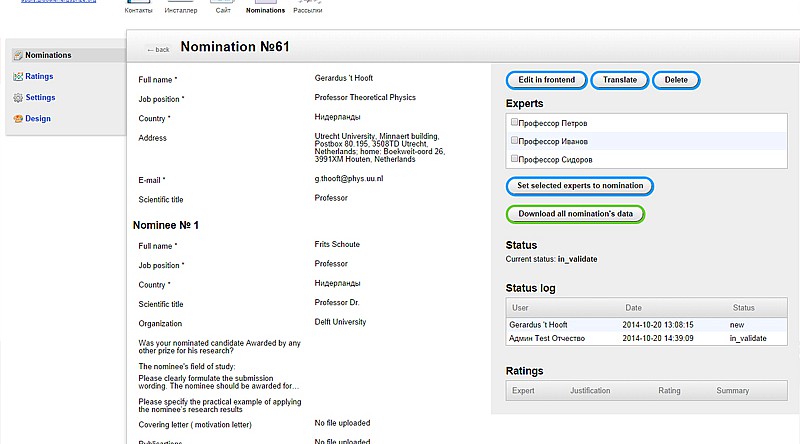Open Settings via the gear icon

pyautogui.click(x=18, y=98)
